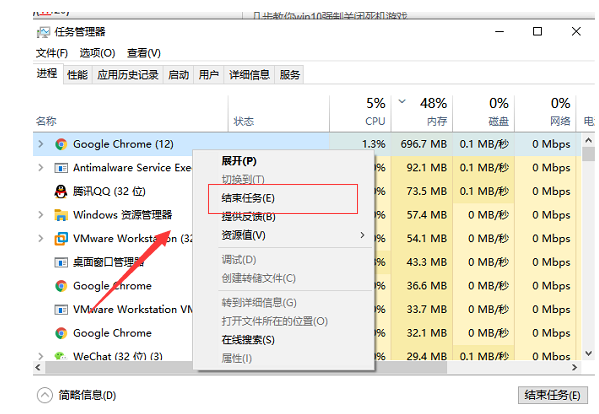599x414 pixels.
Task: Select the 桌面窗口管理器 process icon
Action: tap(61, 262)
